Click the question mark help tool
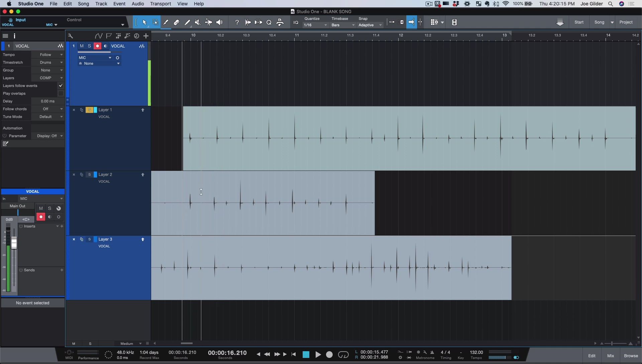642x364 pixels. coord(237,22)
